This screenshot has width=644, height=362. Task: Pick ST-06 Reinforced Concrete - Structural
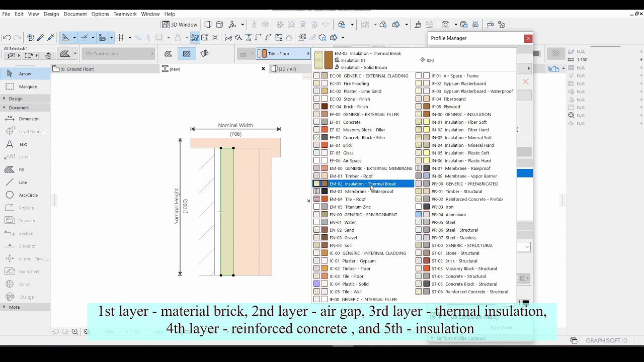pyautogui.click(x=465, y=292)
